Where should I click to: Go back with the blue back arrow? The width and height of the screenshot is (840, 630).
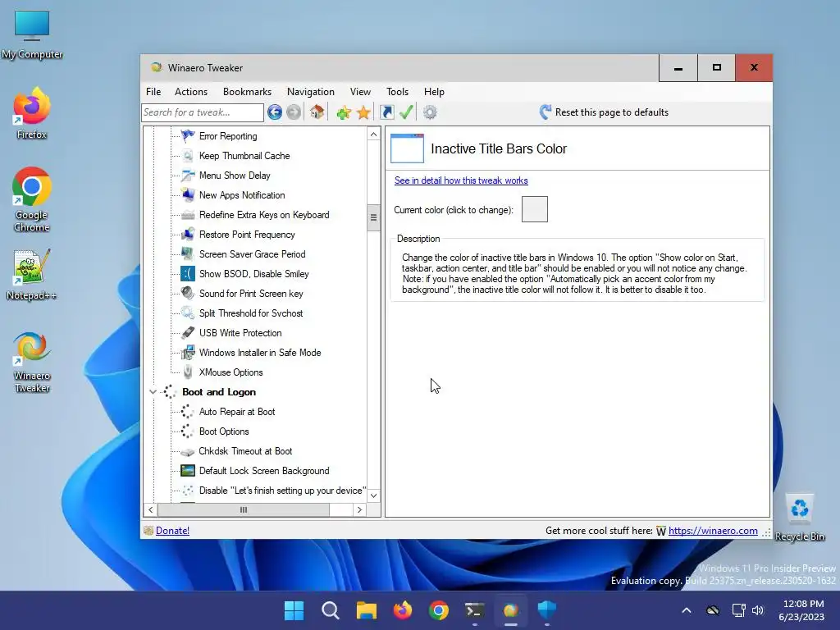pyautogui.click(x=275, y=112)
